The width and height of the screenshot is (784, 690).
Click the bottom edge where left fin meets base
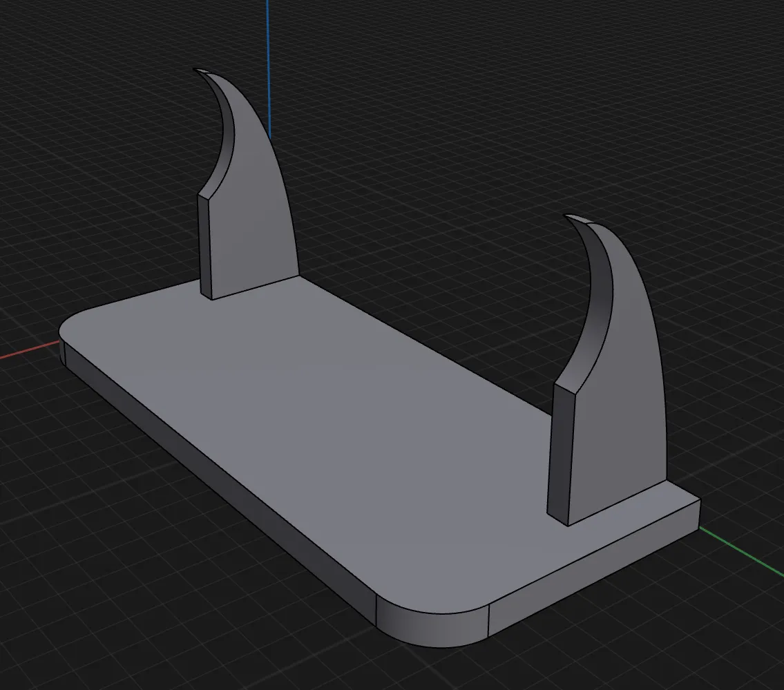tap(256, 288)
